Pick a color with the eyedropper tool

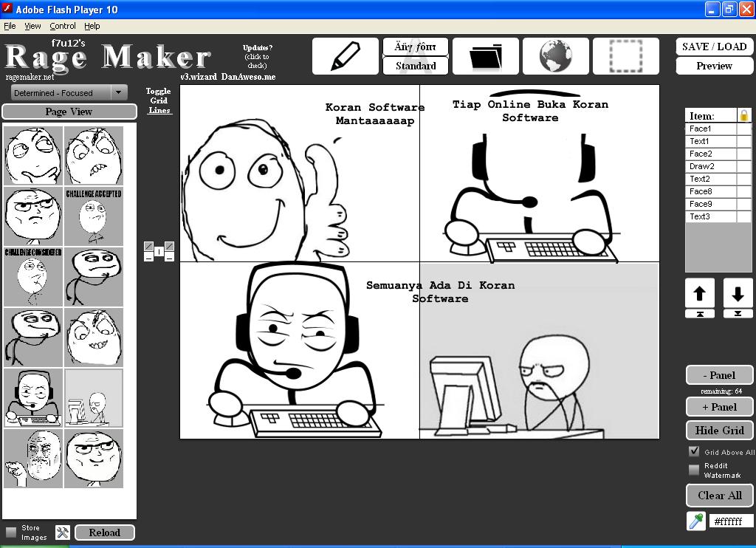(x=695, y=521)
